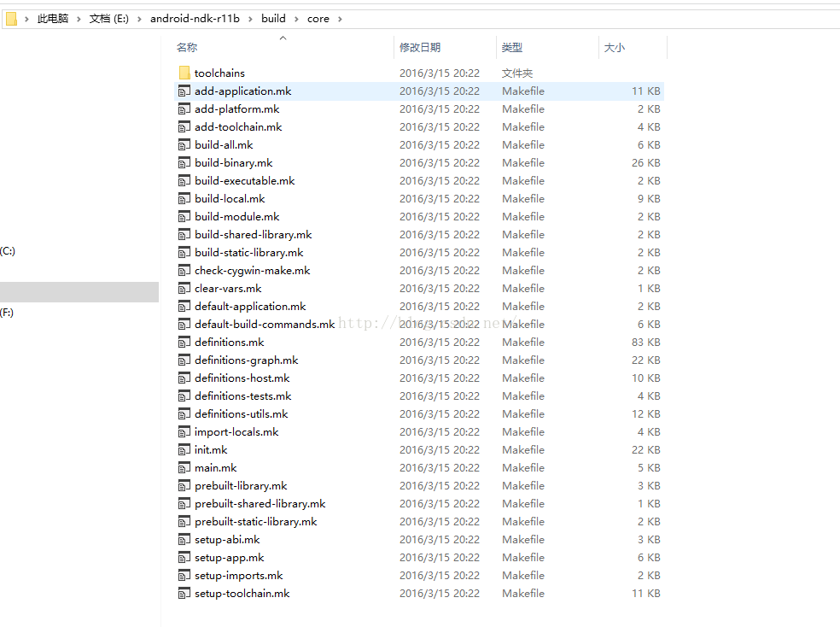Sort by 大小 column header
Viewport: 840px width, 627px height.
click(x=615, y=48)
